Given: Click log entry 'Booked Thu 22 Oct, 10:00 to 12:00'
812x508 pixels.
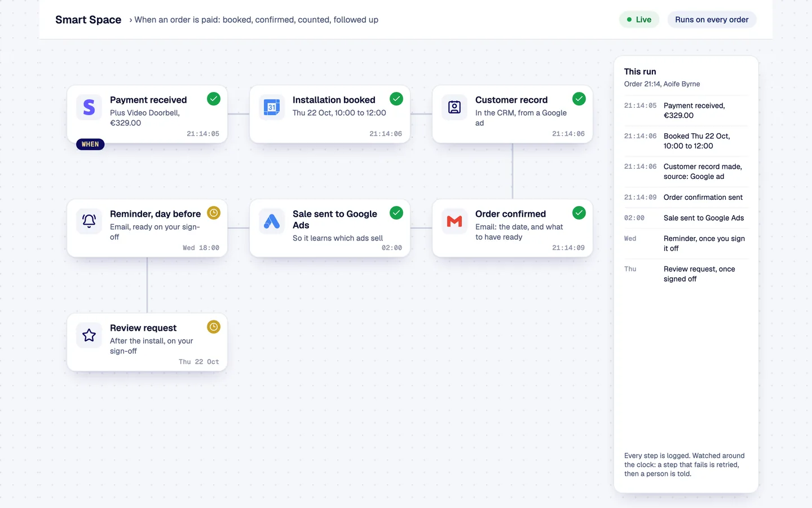Looking at the screenshot, I should click(x=686, y=141).
